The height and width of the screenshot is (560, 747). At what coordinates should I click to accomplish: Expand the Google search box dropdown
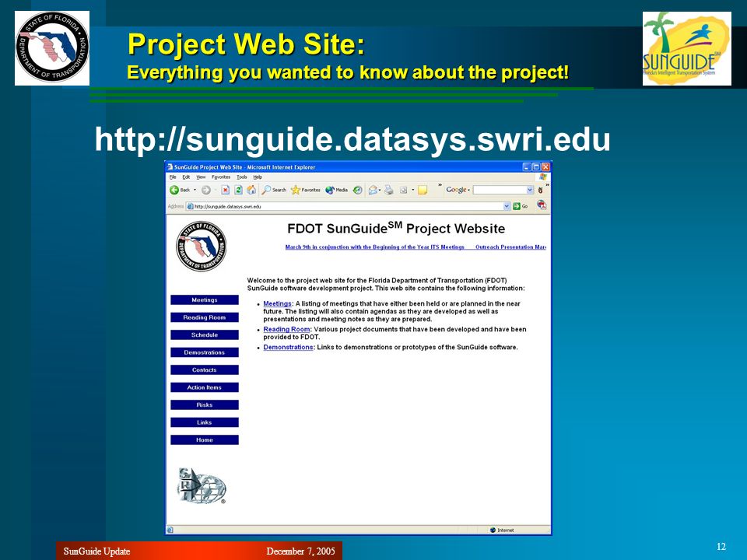tap(530, 190)
